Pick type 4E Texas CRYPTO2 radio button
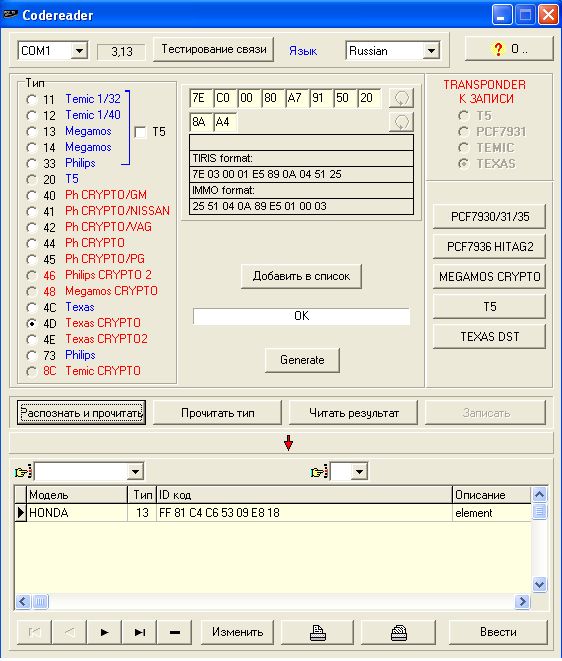The image size is (562, 661). pyautogui.click(x=31, y=339)
